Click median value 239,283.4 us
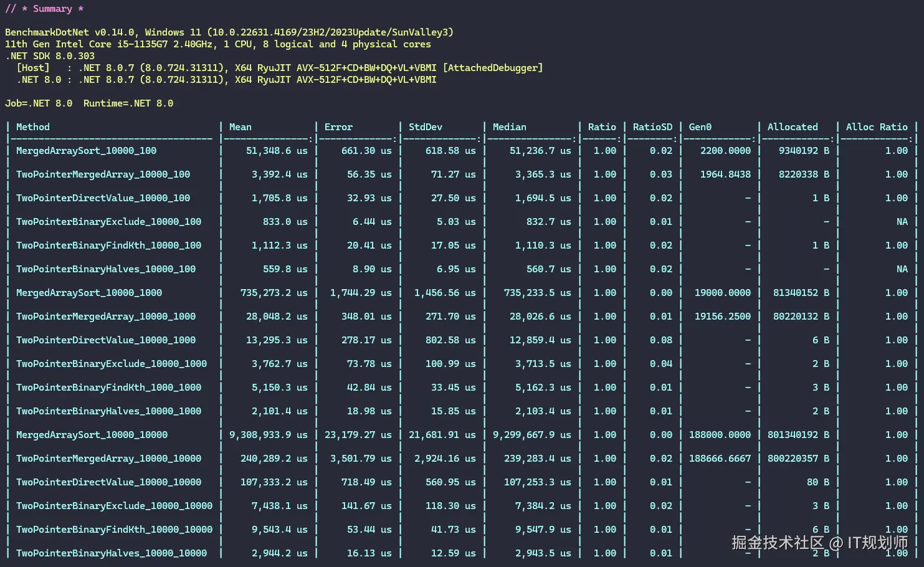924x567 pixels. (x=538, y=459)
